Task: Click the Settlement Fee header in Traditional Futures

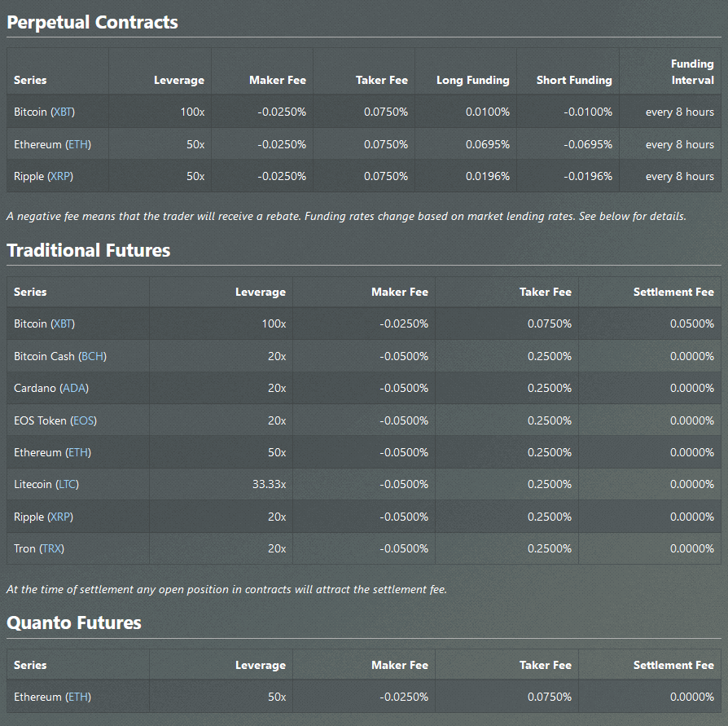Action: 673,292
